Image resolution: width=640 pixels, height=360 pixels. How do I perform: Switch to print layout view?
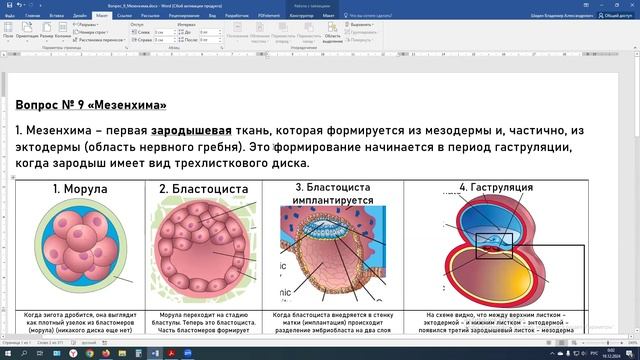click(x=561, y=343)
